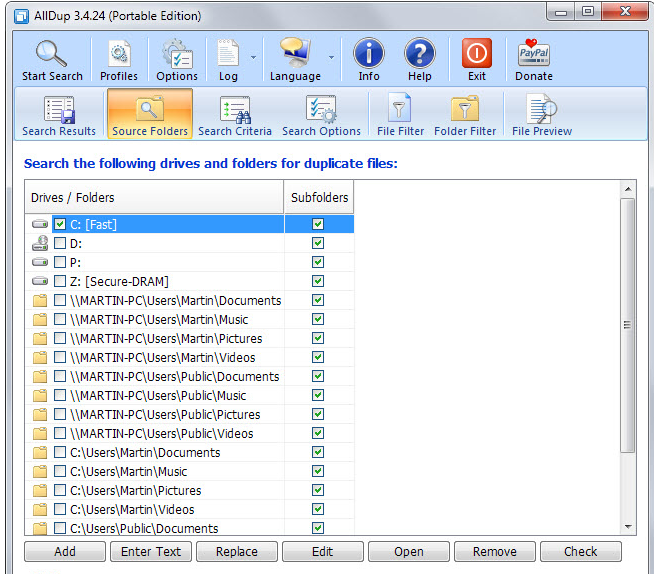Click the vertical scrollbar in folder list
Image resolution: width=654 pixels, height=574 pixels.
(x=628, y=325)
